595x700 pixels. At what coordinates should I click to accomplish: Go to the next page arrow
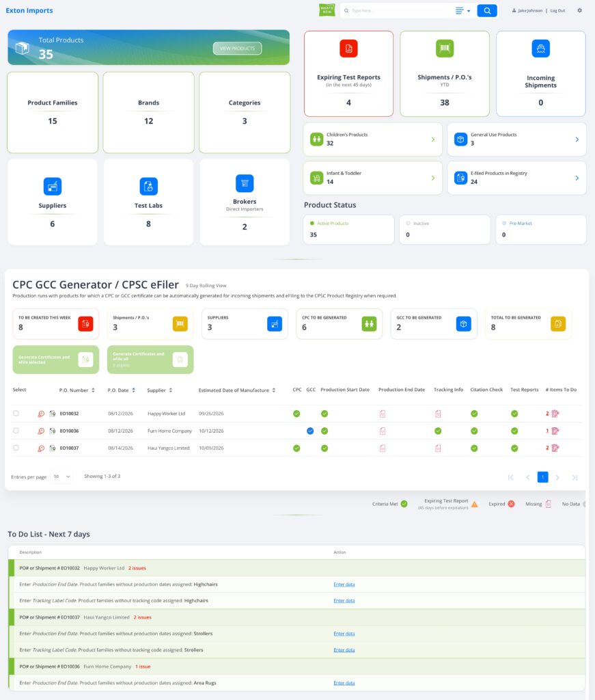557,478
